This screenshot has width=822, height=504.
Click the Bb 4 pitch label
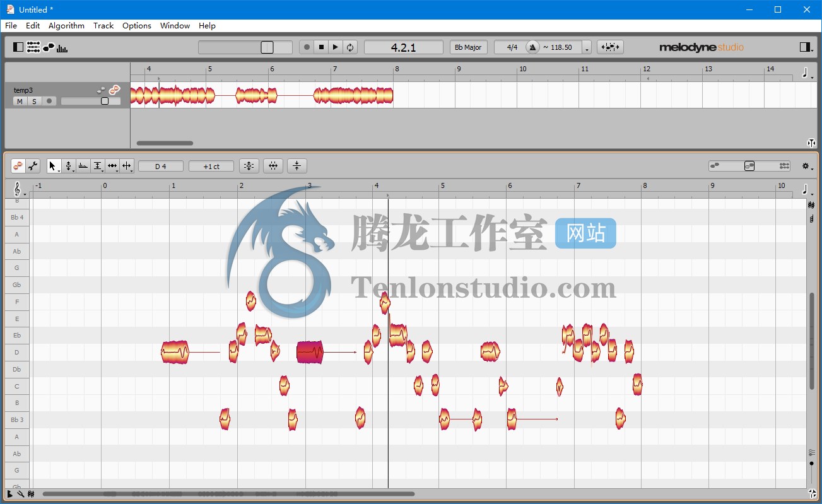[x=17, y=218]
